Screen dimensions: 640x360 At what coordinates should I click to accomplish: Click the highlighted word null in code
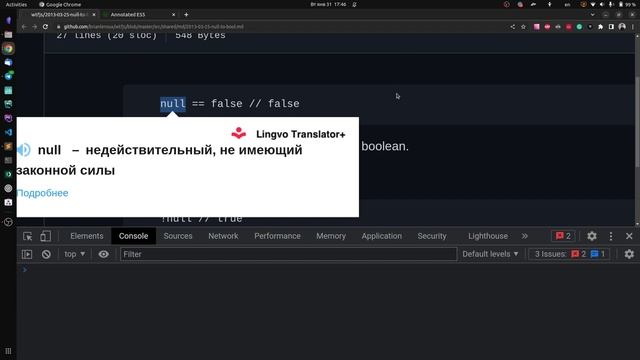point(173,104)
